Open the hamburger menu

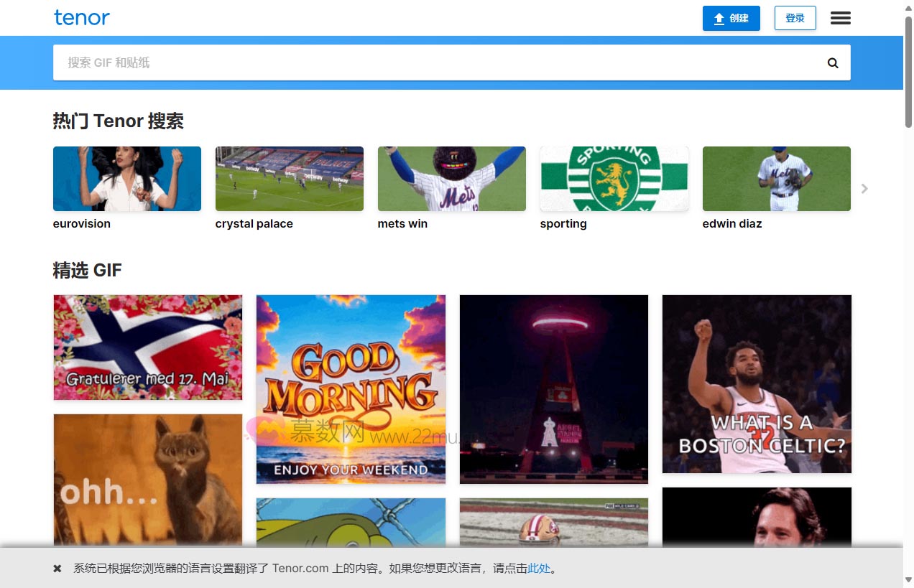[x=840, y=18]
